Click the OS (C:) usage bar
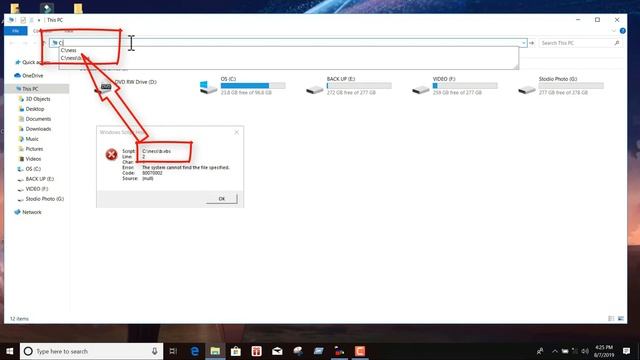 point(253,86)
